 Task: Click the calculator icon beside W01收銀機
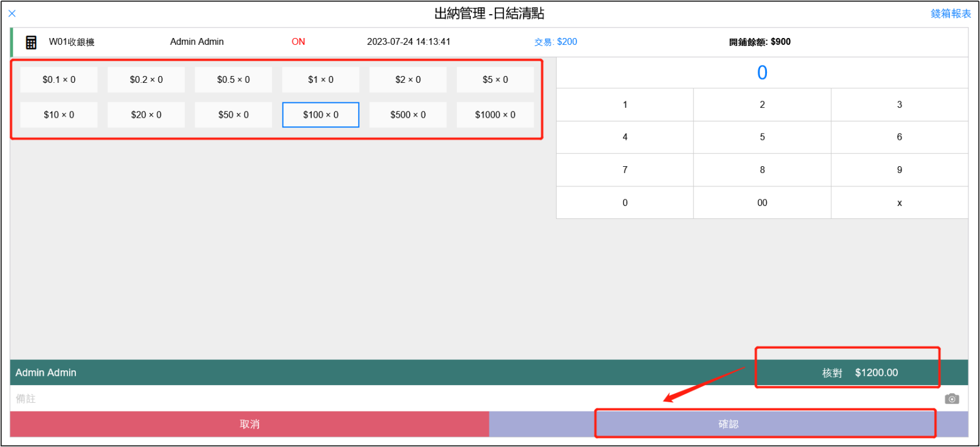click(31, 42)
